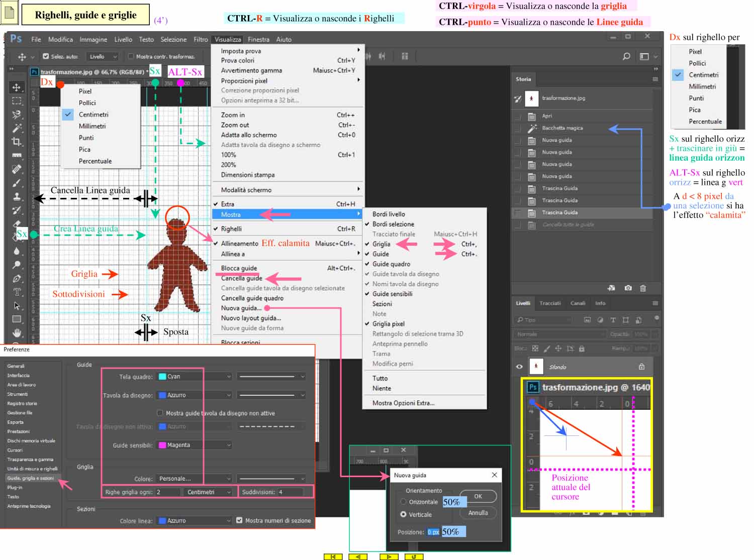Select the Rectangle shape tool
754x560 pixels.
pyautogui.click(x=17, y=319)
